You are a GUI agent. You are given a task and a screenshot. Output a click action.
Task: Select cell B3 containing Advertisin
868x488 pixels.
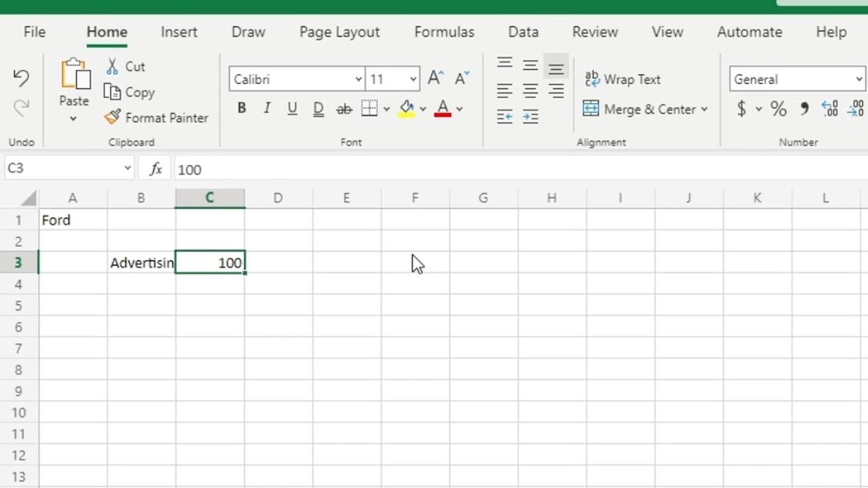[141, 263]
